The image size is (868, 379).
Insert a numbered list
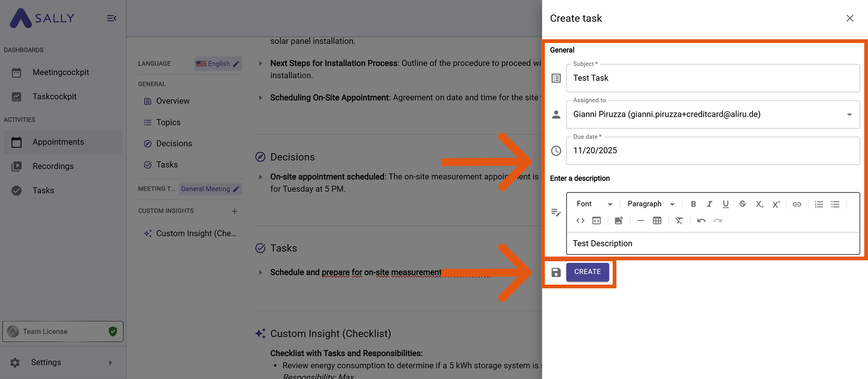click(818, 204)
